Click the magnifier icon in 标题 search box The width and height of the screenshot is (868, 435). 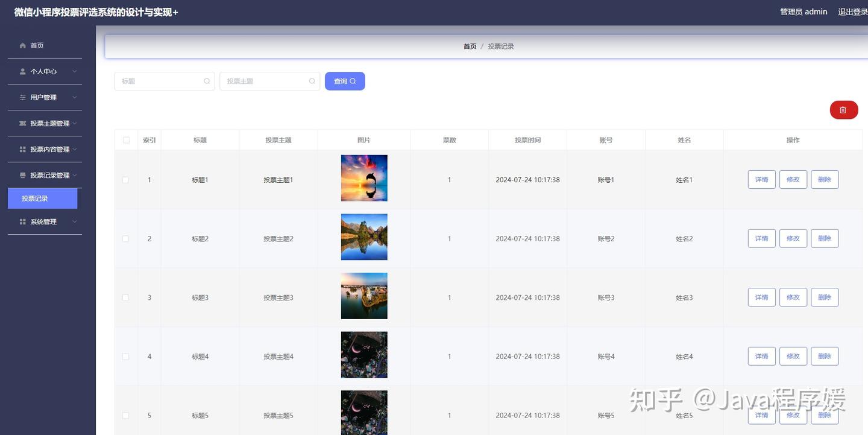pyautogui.click(x=207, y=81)
